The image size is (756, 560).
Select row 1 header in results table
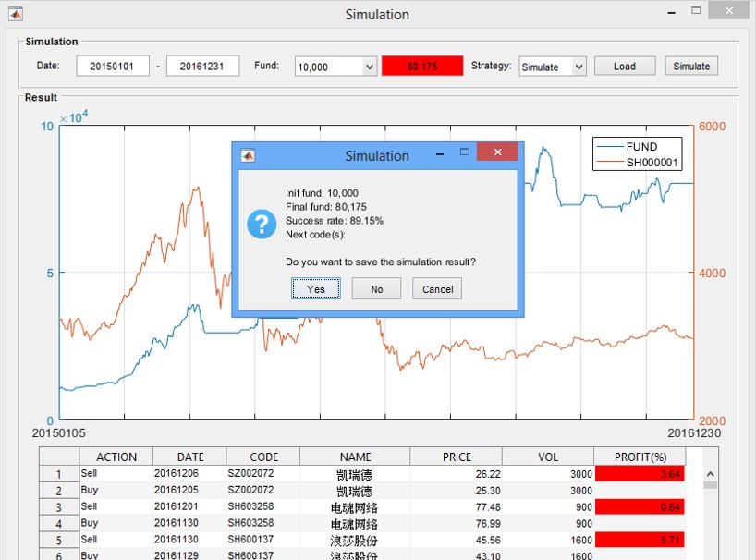coord(59,474)
